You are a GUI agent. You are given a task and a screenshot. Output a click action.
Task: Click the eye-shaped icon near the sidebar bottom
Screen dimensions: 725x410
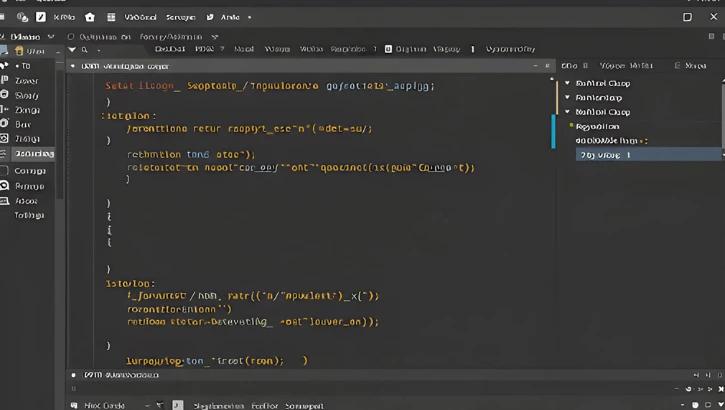[5, 186]
